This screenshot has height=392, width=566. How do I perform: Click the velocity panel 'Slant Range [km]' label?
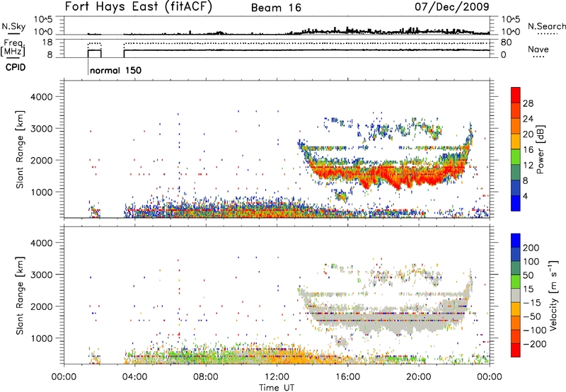coord(20,296)
